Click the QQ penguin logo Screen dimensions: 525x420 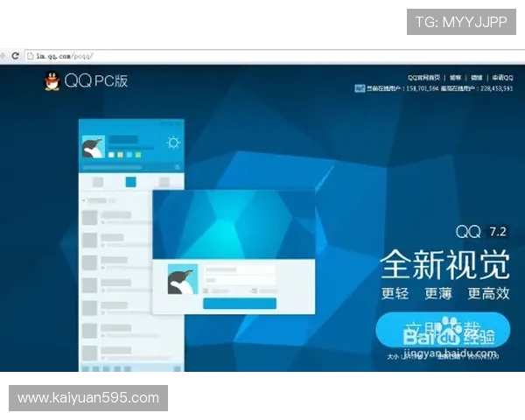tap(52, 81)
